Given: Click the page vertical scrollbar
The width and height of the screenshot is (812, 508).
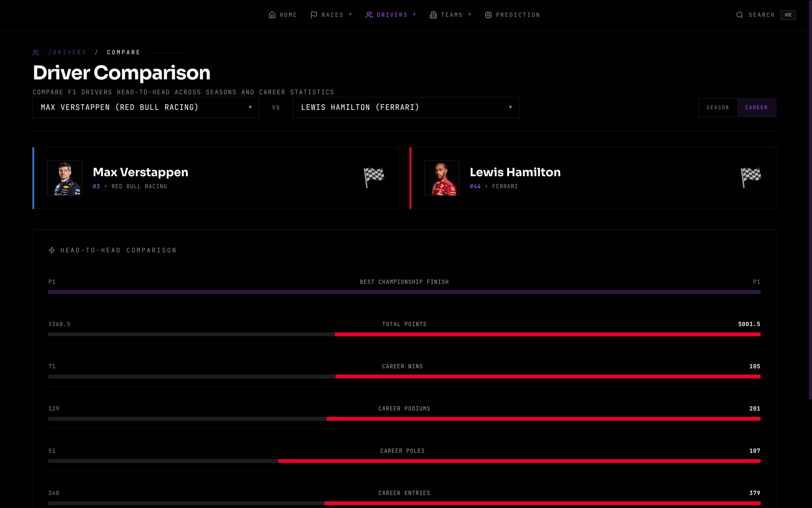Looking at the screenshot, I should coord(810,200).
